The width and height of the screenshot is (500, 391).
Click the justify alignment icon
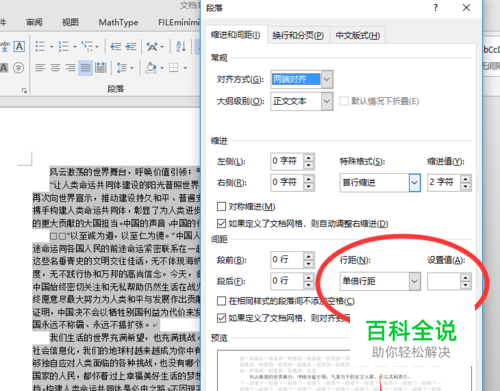tap(85, 68)
